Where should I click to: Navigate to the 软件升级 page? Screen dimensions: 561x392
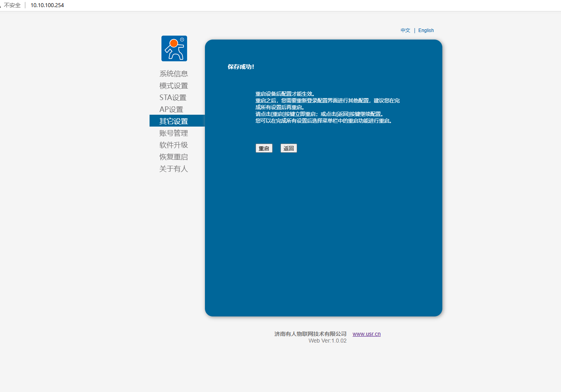tap(173, 145)
